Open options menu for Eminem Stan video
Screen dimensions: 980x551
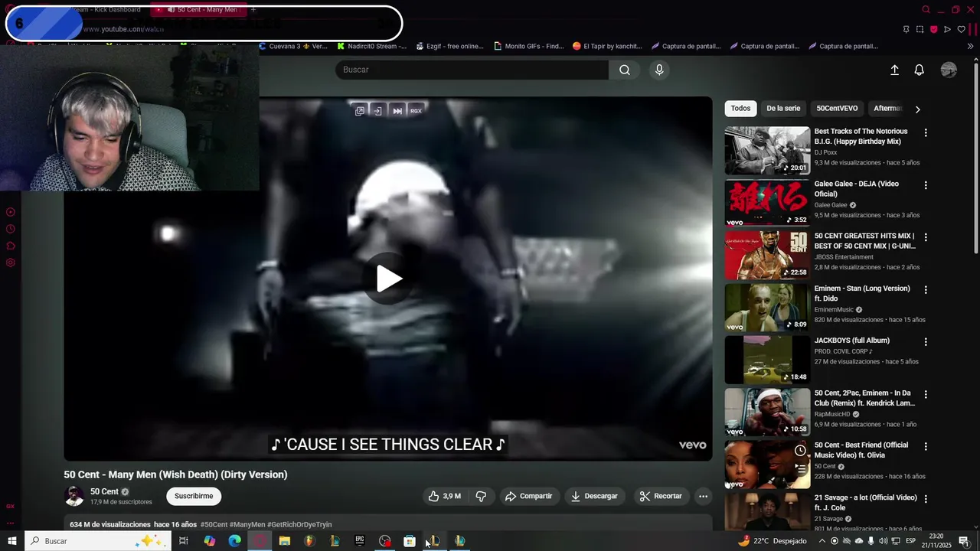[926, 290]
